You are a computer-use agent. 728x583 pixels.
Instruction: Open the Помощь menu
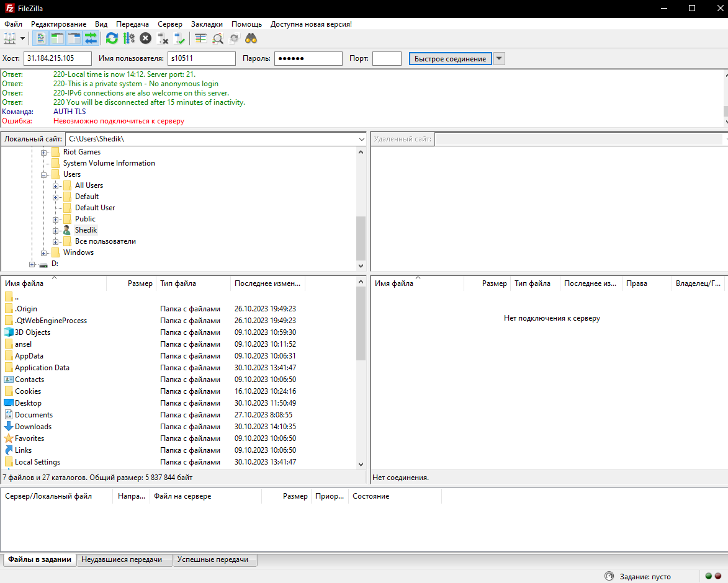point(246,24)
